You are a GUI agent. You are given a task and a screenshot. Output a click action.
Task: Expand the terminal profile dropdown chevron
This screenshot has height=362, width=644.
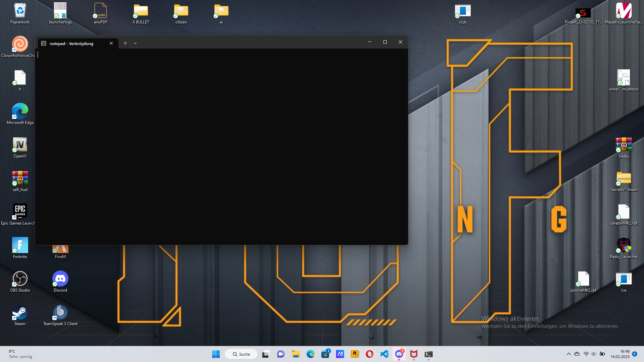point(135,43)
